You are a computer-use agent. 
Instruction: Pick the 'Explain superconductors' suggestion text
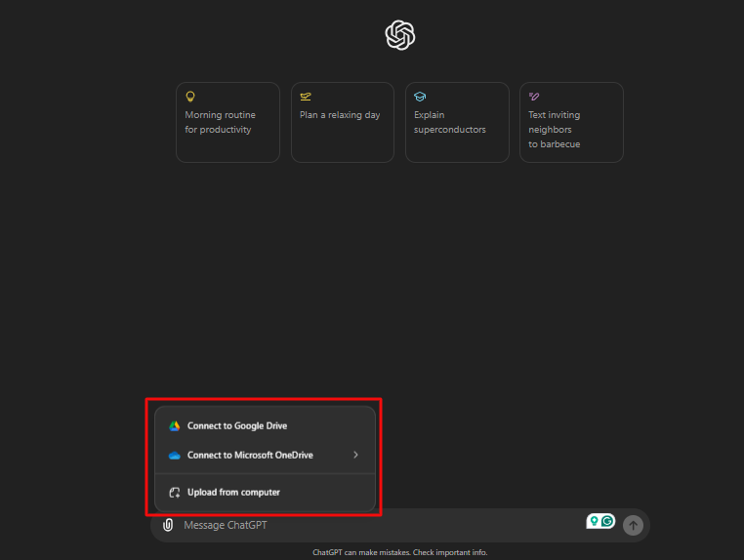pyautogui.click(x=449, y=122)
